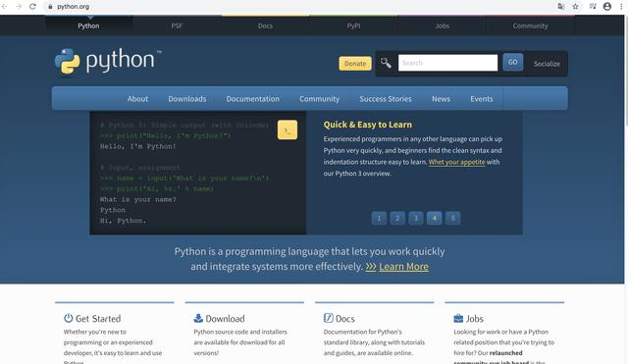Bookmark this page with the star icon
Image resolution: width=628 pixels, height=364 pixels.
pos(576,7)
